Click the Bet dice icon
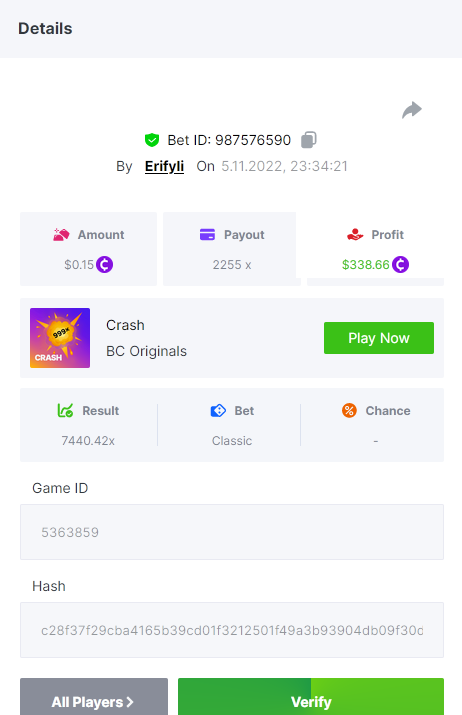The width and height of the screenshot is (462, 715). tap(218, 410)
